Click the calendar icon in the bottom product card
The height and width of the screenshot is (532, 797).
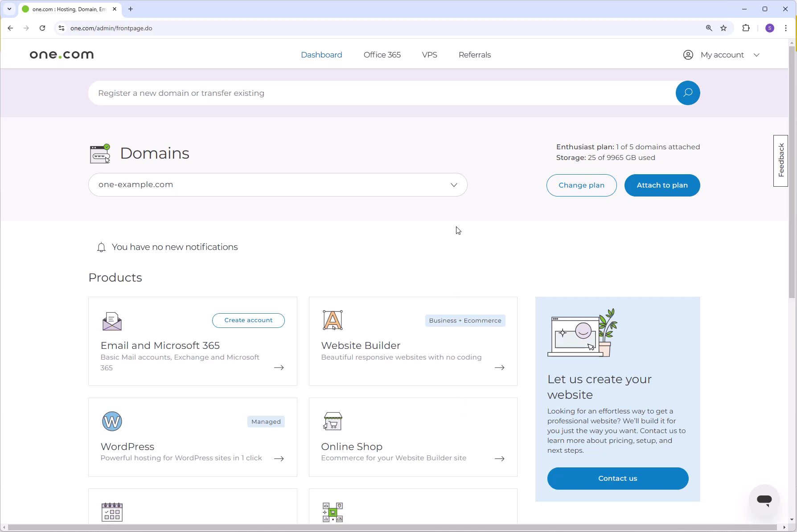112,512
